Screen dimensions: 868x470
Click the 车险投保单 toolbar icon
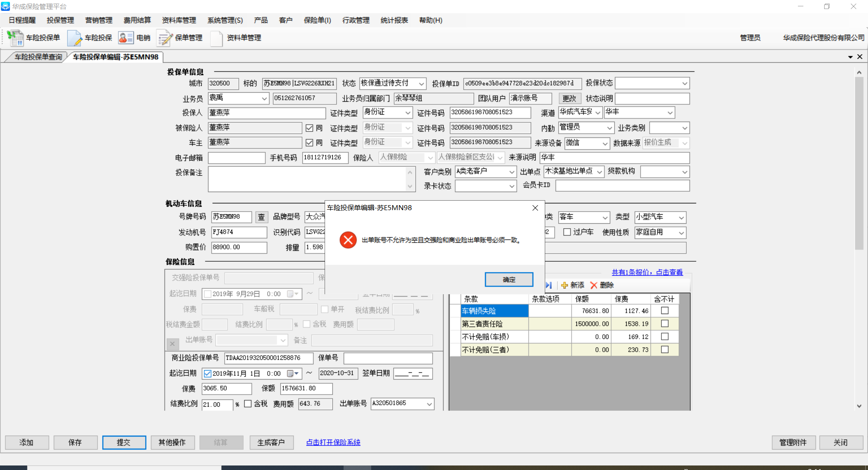click(15, 38)
